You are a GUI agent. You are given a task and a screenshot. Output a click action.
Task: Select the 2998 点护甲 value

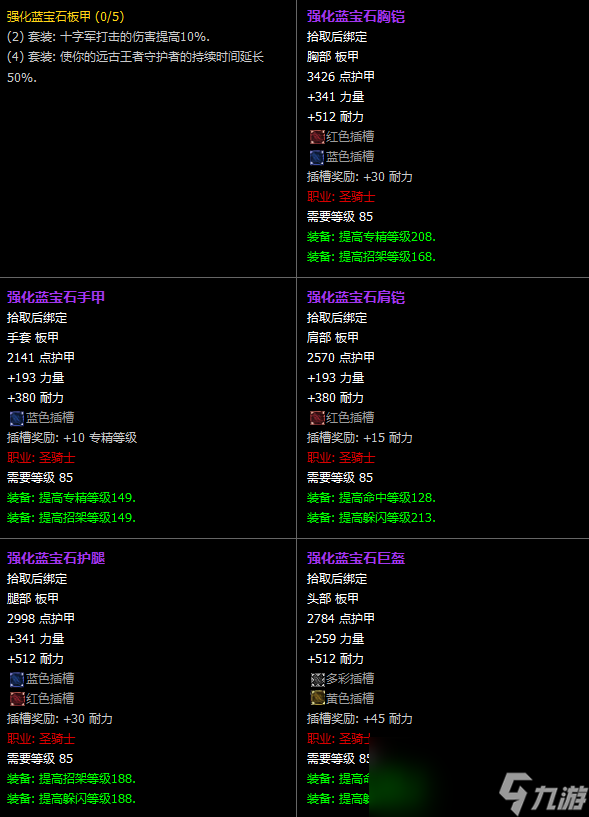41,619
